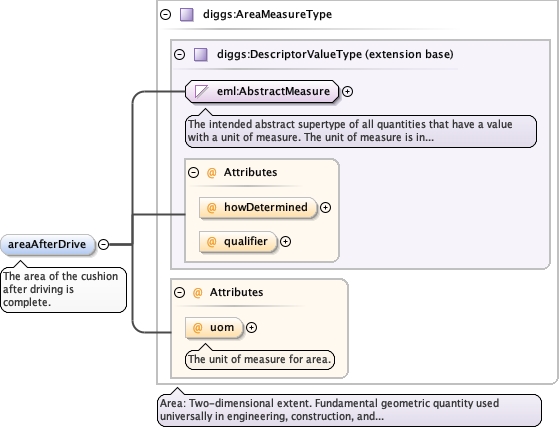Click the Area two-dimensional extent annotation
Screen dimensions: 560x430
349,410
